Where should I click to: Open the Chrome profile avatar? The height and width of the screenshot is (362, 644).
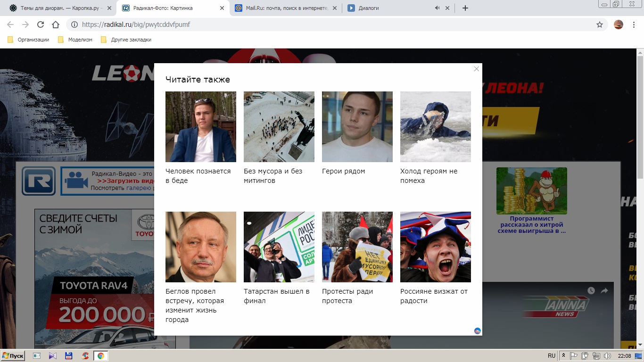(x=619, y=25)
